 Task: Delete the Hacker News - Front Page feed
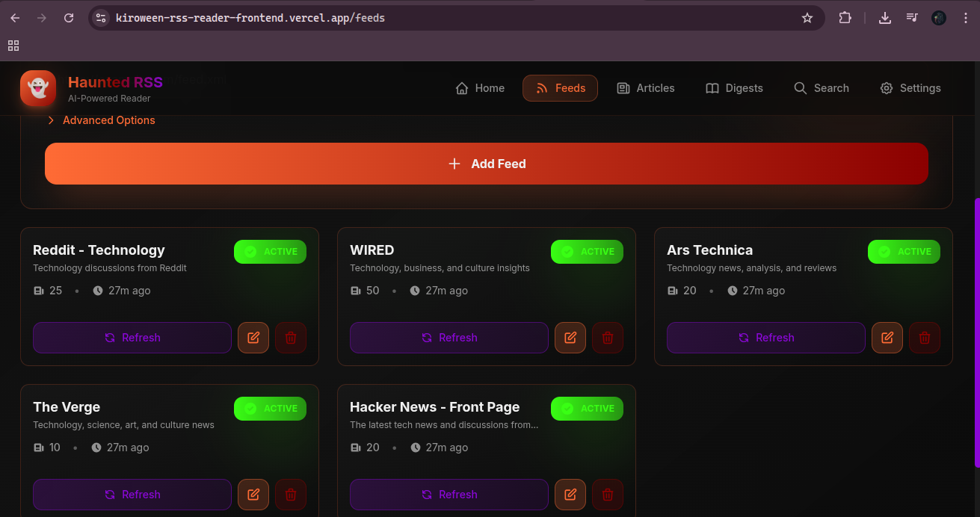[608, 495]
